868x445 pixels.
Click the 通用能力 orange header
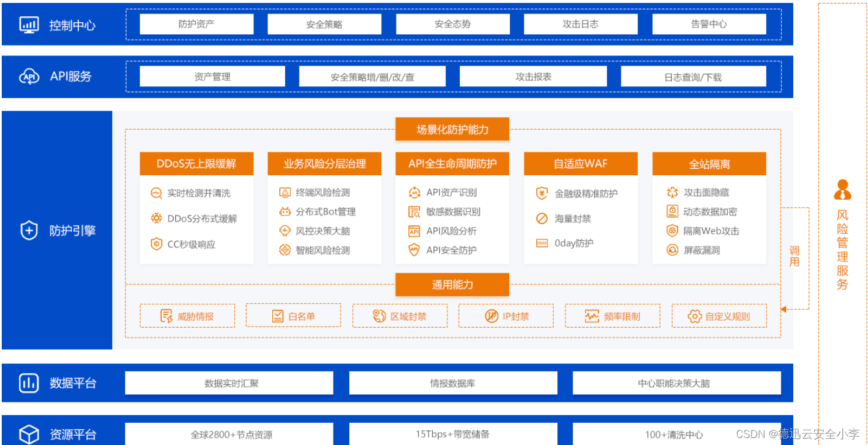[452, 284]
